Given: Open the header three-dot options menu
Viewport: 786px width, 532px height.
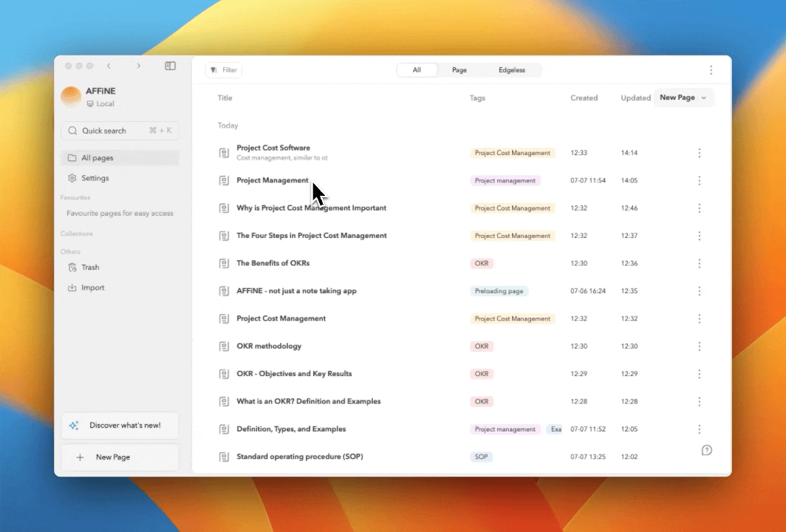Looking at the screenshot, I should 711,70.
